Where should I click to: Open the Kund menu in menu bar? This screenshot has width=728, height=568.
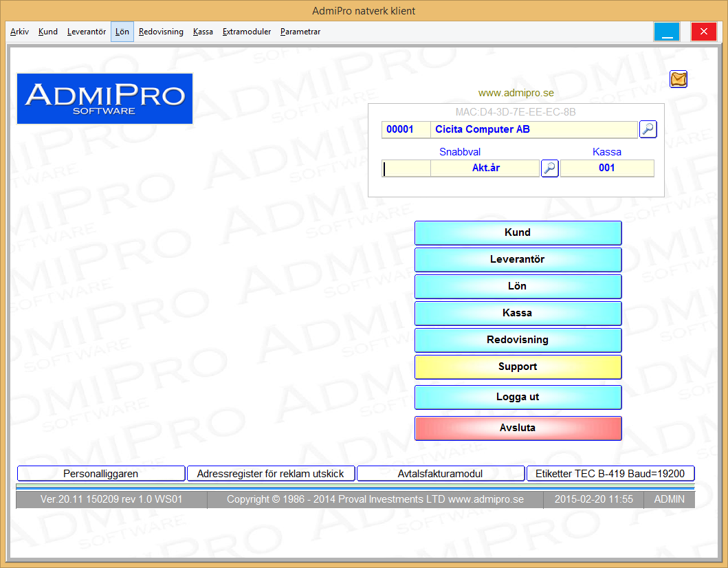(x=48, y=32)
